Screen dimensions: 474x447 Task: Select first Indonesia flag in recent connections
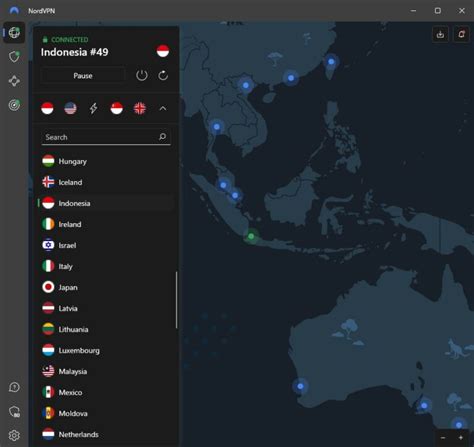(x=47, y=108)
